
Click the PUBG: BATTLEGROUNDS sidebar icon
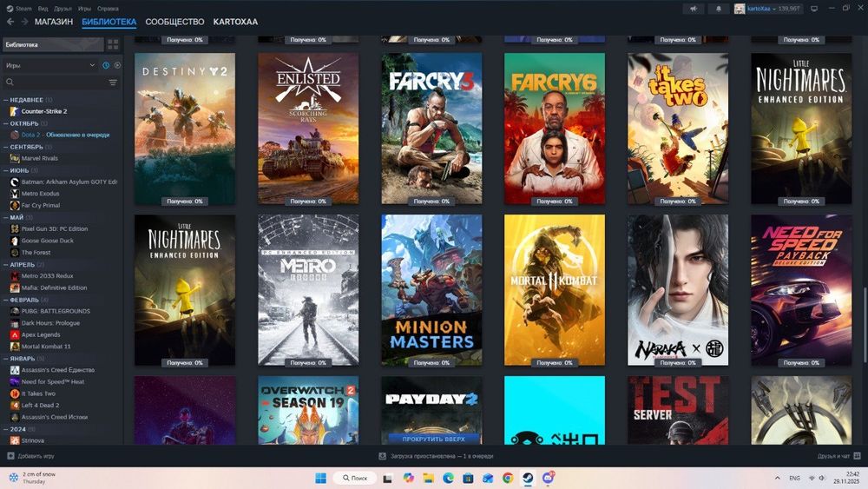coord(15,311)
